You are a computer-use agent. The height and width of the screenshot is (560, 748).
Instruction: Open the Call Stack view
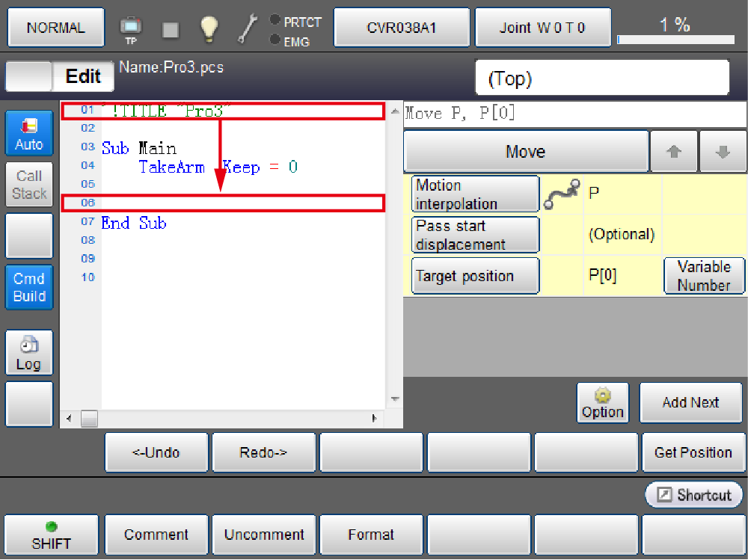(x=29, y=185)
